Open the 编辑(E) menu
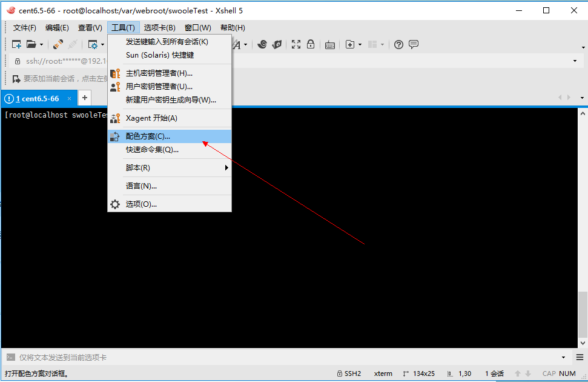The image size is (588, 382). 57,28
